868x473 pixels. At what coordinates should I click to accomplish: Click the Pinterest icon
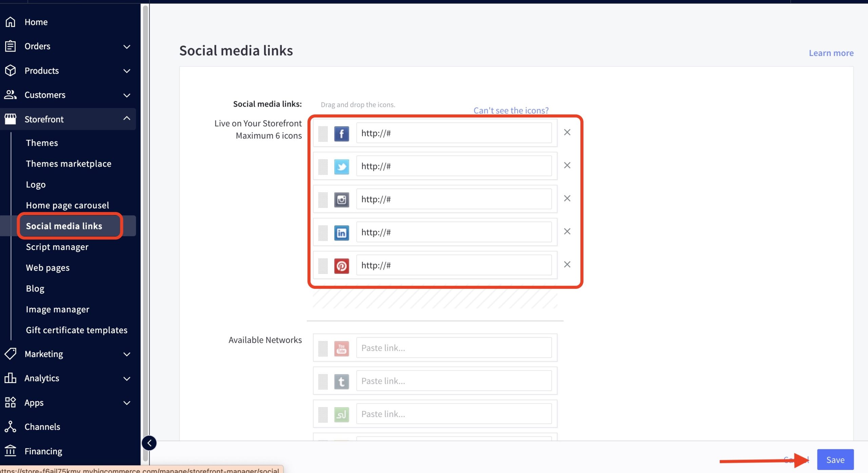[341, 266]
